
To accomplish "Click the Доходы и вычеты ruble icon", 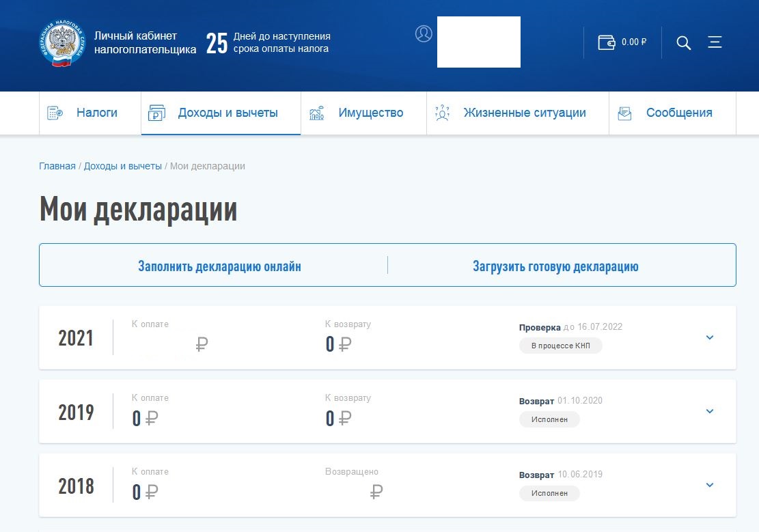I will pyautogui.click(x=156, y=113).
